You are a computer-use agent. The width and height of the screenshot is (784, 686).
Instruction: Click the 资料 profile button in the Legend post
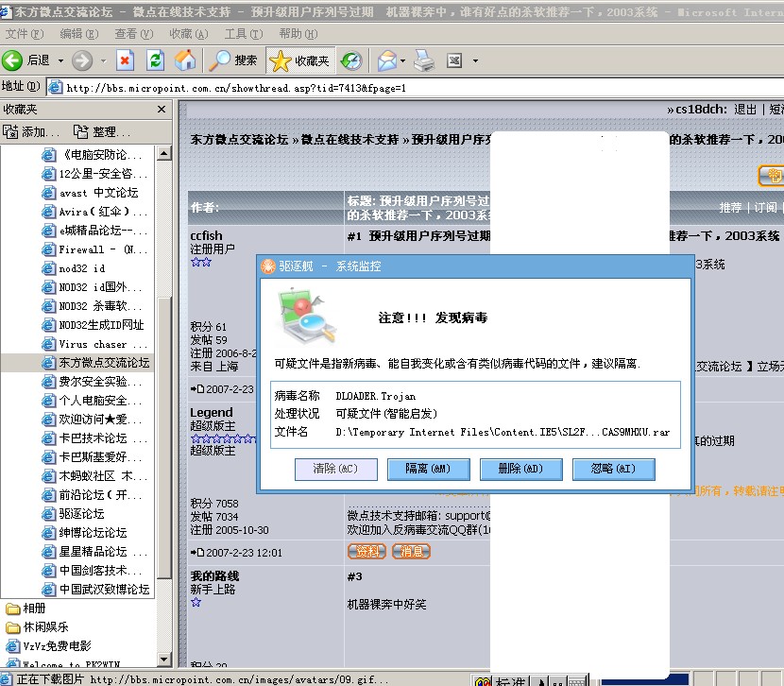pos(367,552)
